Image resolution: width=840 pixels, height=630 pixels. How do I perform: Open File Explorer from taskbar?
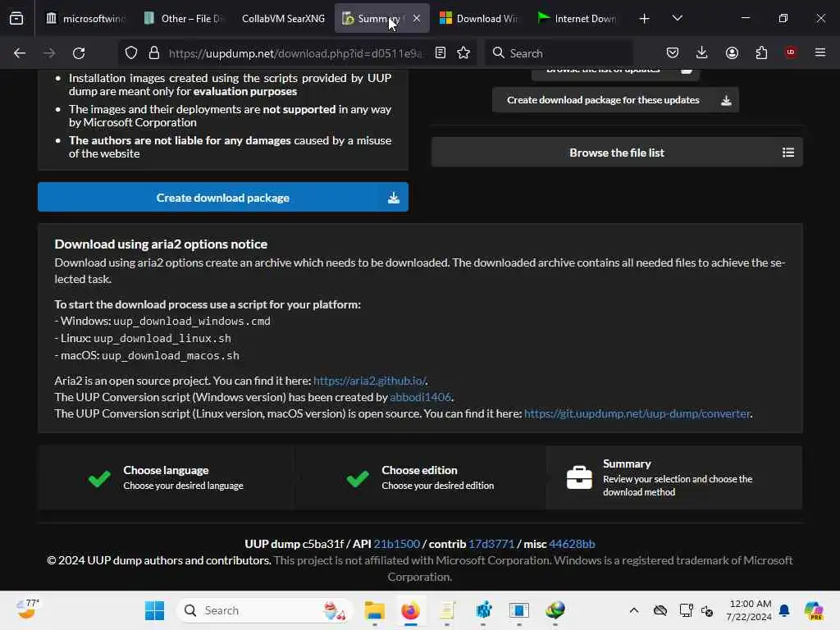tap(374, 610)
